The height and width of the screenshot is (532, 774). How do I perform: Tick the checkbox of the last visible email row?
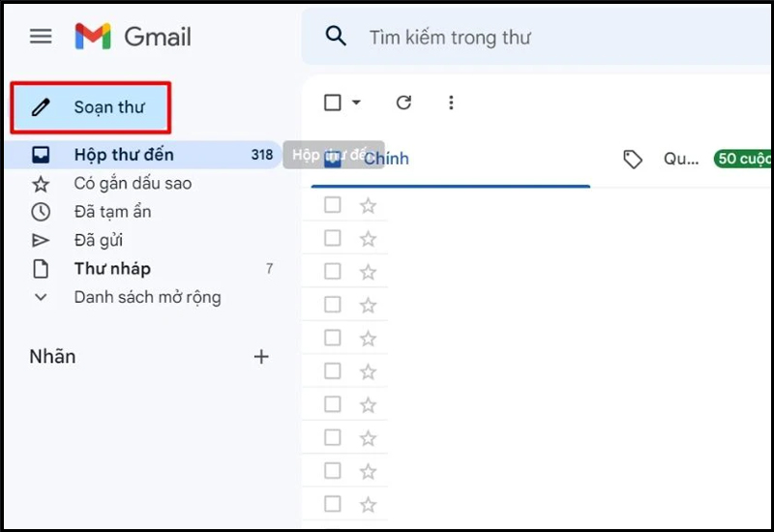pyautogui.click(x=333, y=504)
